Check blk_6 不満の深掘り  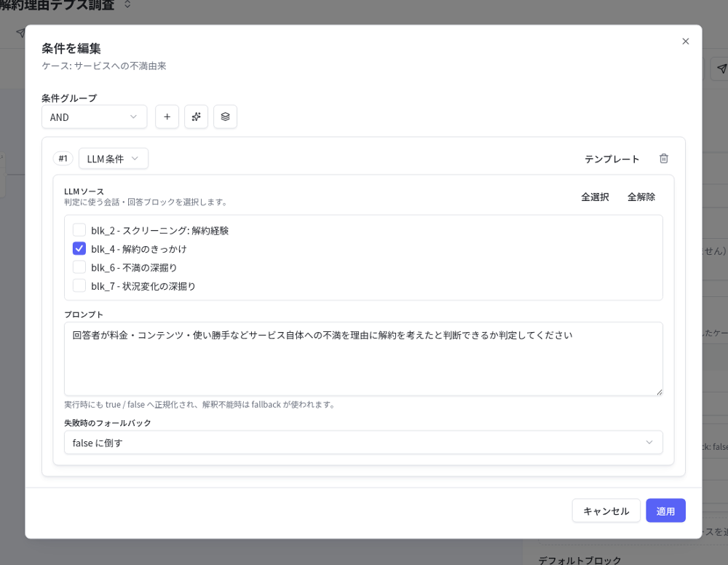[79, 267]
